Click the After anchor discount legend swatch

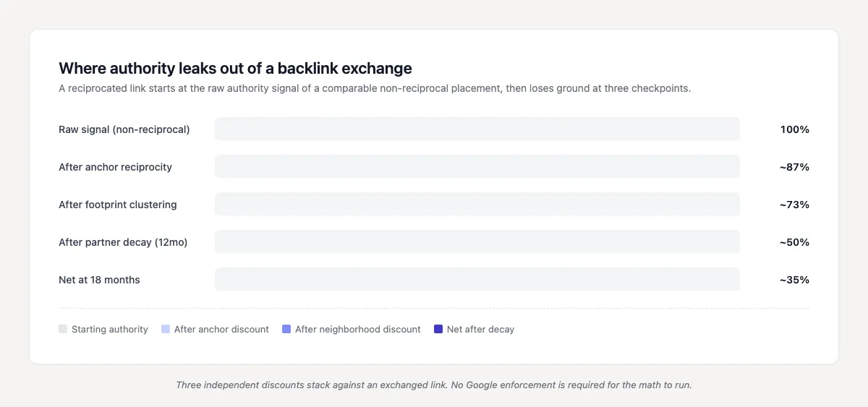(x=166, y=329)
